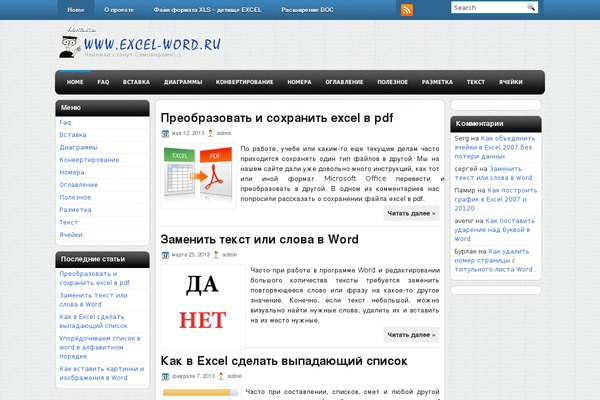Click calendar icon beside марта 25, 2013
Image resolution: width=600 pixels, height=400 pixels.
tap(165, 255)
